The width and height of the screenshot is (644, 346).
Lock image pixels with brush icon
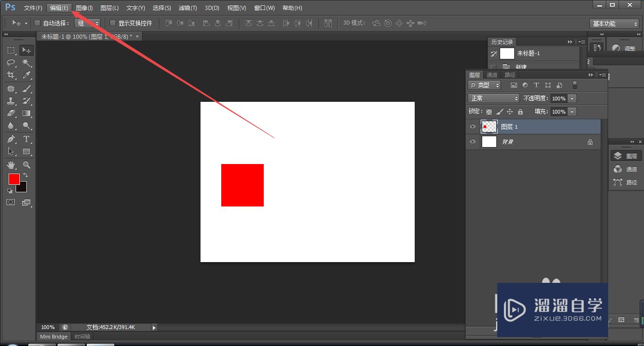tap(500, 112)
